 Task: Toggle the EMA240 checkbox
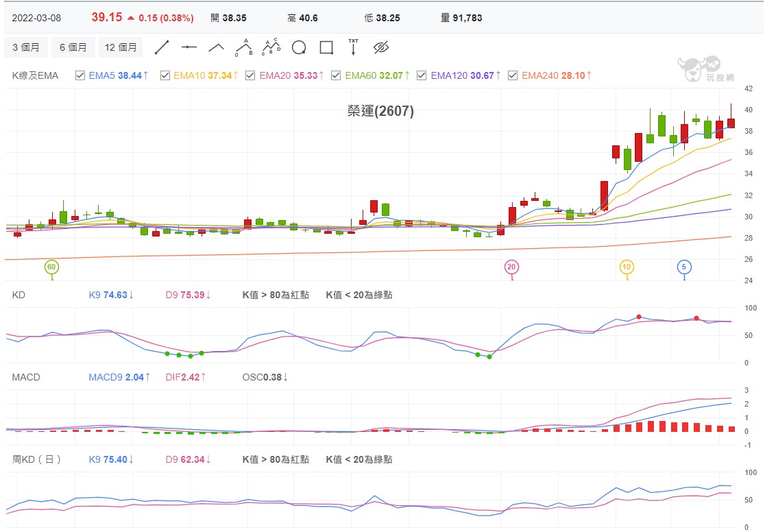[x=513, y=75]
